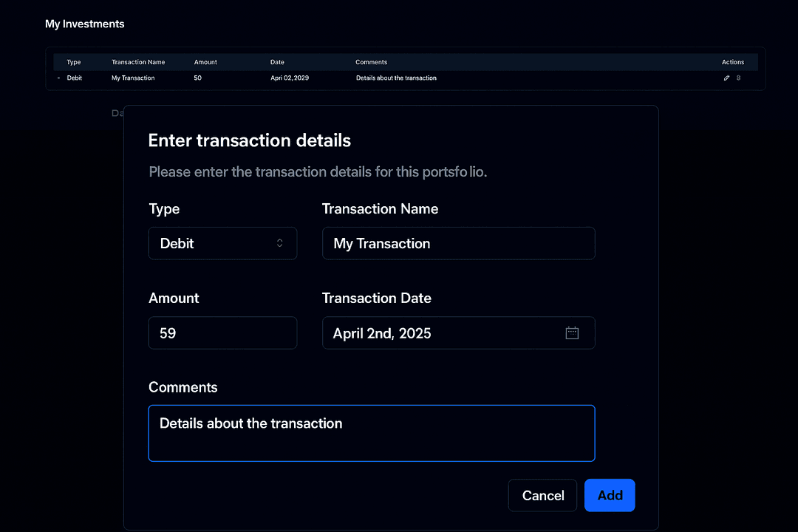Open the calendar icon in Transaction Date
The width and height of the screenshot is (798, 532).
(x=572, y=333)
